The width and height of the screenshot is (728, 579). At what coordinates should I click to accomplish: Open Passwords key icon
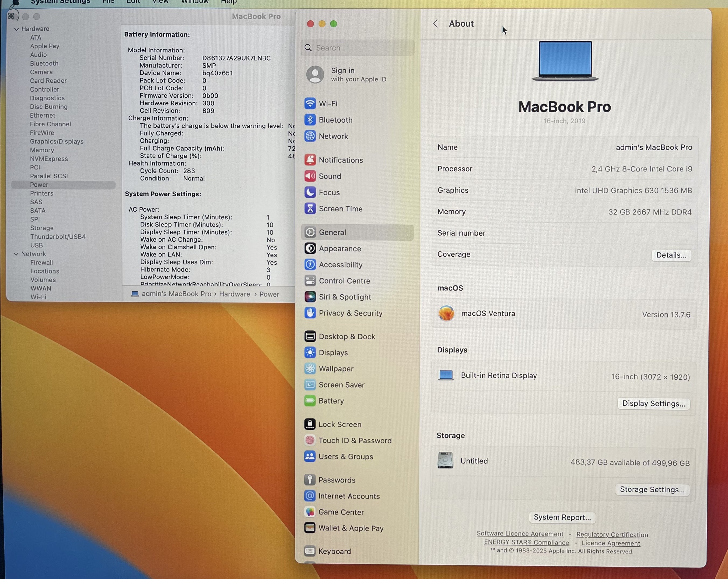pyautogui.click(x=310, y=480)
